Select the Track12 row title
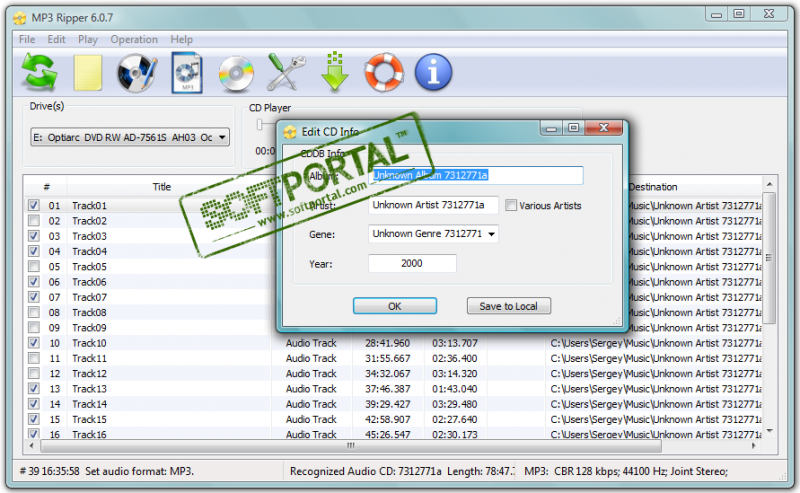This screenshot has height=493, width=800. click(89, 374)
